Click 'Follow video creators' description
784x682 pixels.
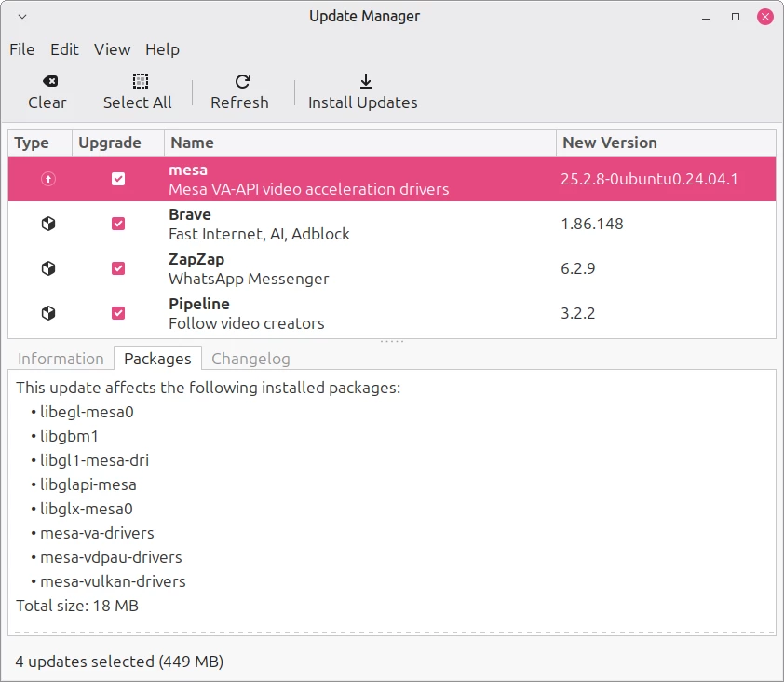pyautogui.click(x=247, y=323)
